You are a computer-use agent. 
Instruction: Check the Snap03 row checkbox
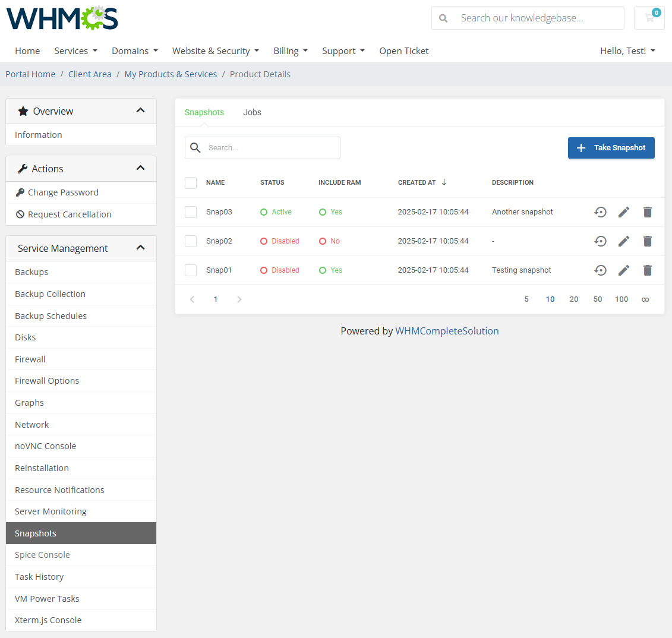[191, 212]
